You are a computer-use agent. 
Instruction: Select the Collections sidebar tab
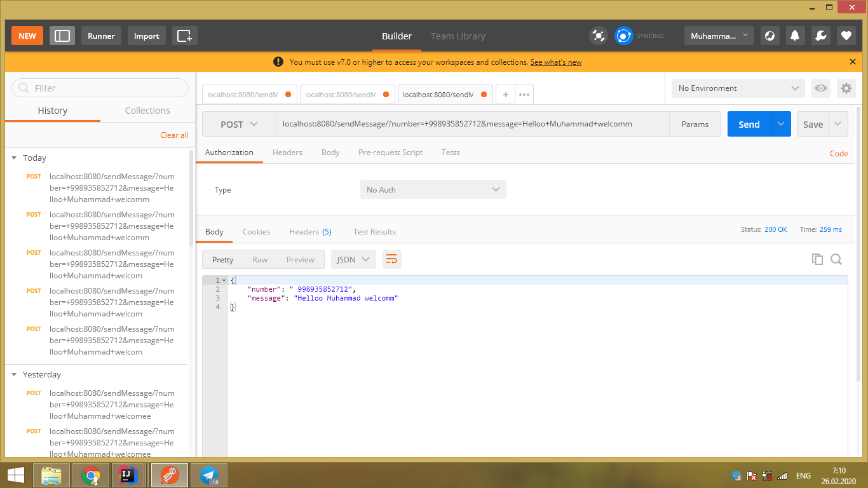tap(147, 111)
